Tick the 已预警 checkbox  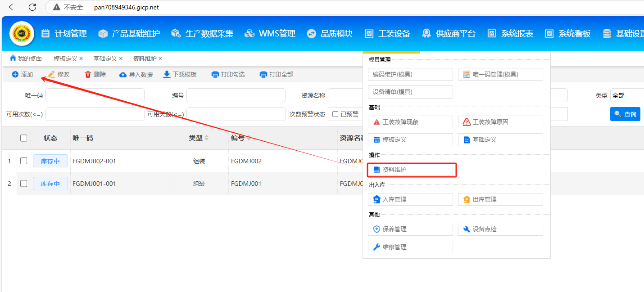click(335, 114)
